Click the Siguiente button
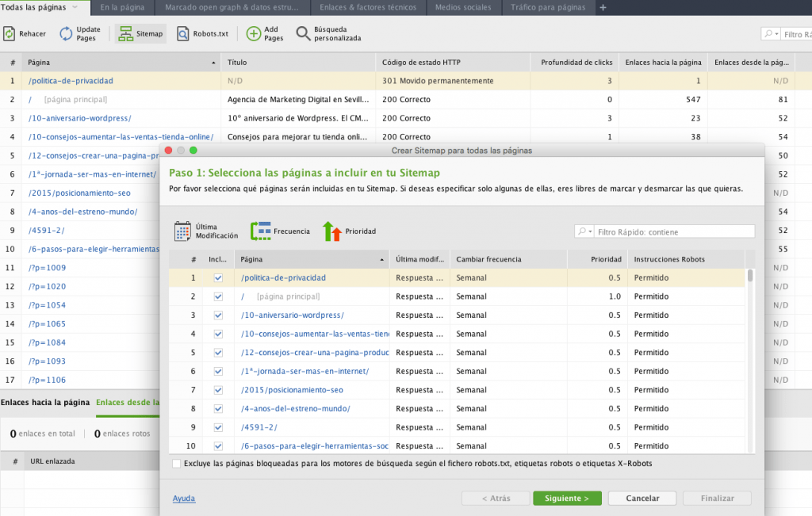This screenshot has height=516, width=812. (x=567, y=498)
